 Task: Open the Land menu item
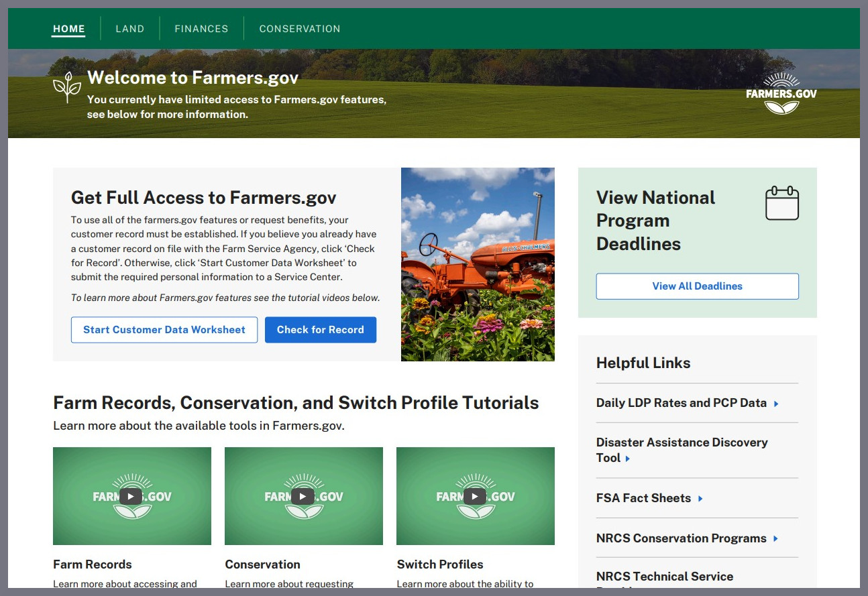[x=130, y=29]
